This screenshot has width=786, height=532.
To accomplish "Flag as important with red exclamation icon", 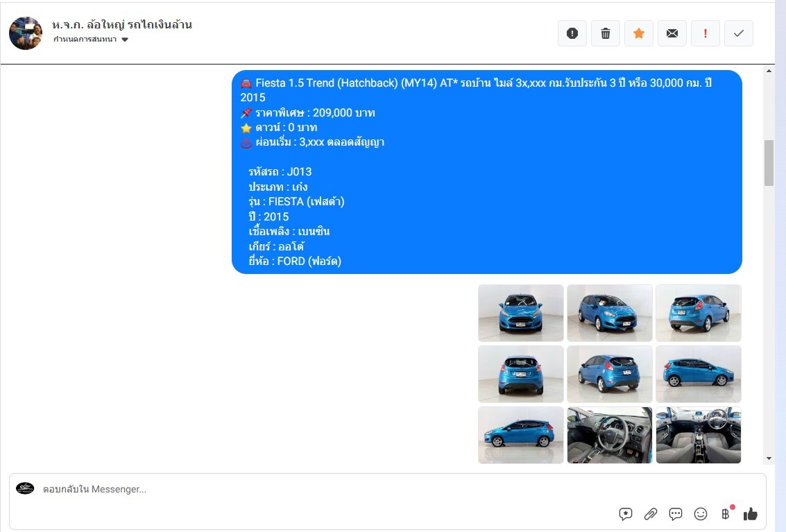I will (x=706, y=33).
